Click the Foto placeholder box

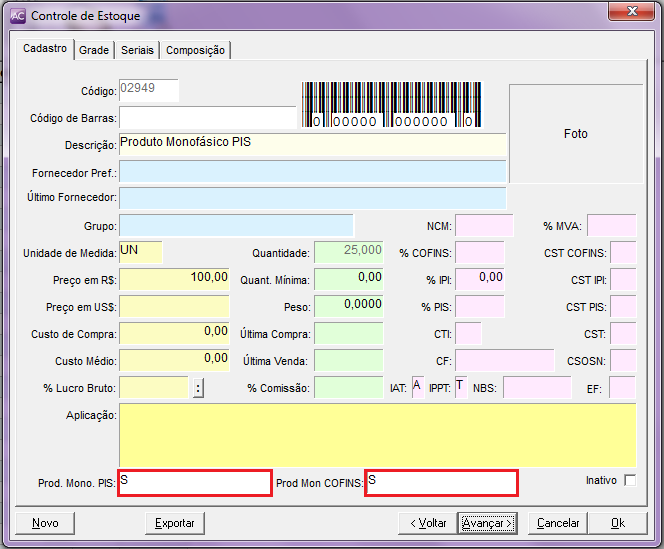pyautogui.click(x=575, y=133)
